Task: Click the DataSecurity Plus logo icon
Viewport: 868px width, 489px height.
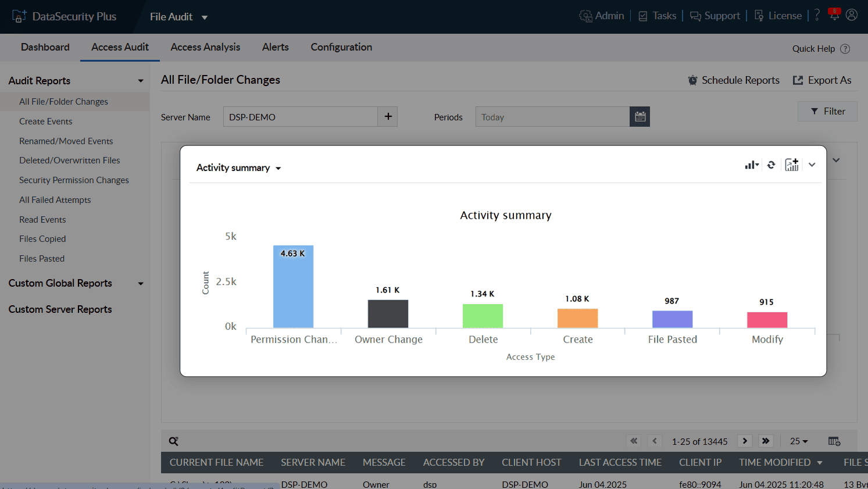Action: tap(19, 16)
